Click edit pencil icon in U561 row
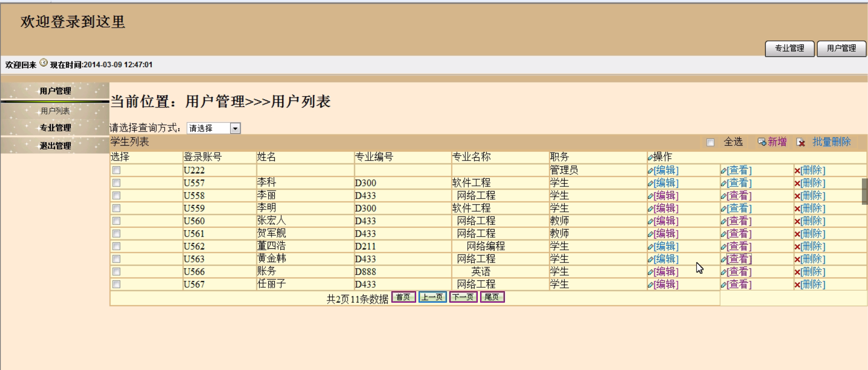 click(650, 234)
